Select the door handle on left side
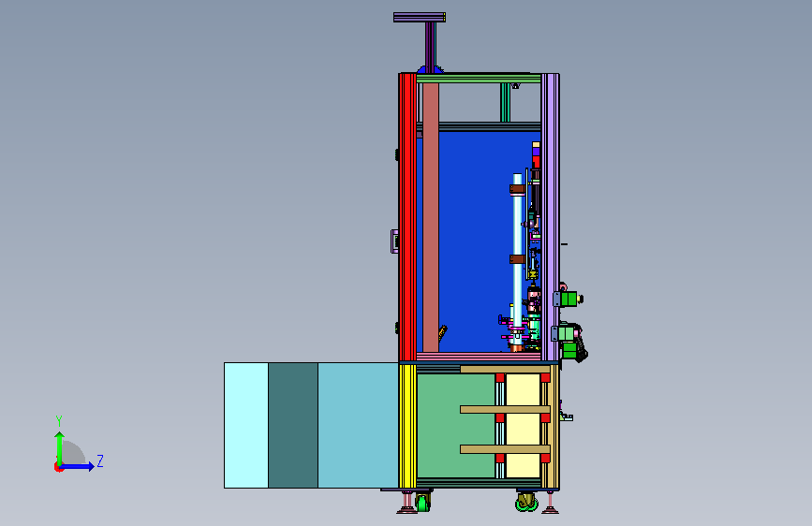The width and height of the screenshot is (812, 526). click(394, 241)
